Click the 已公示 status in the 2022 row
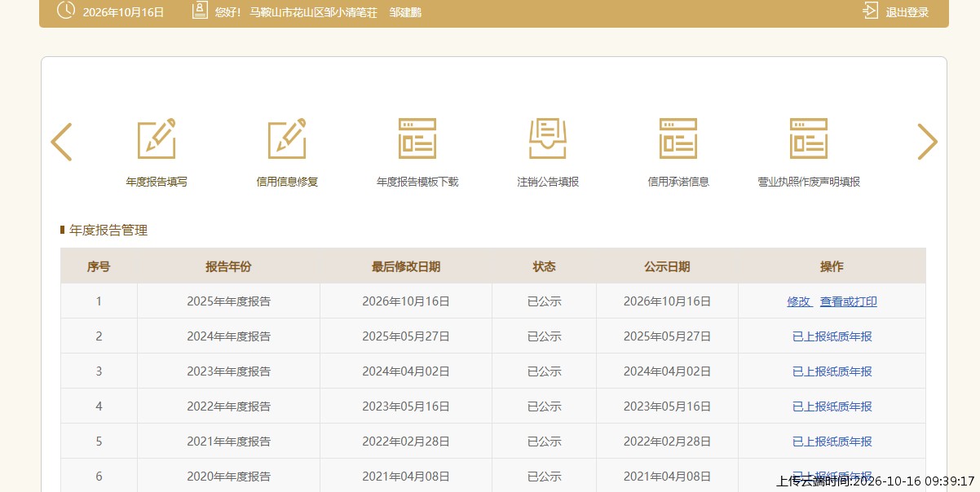 click(544, 406)
